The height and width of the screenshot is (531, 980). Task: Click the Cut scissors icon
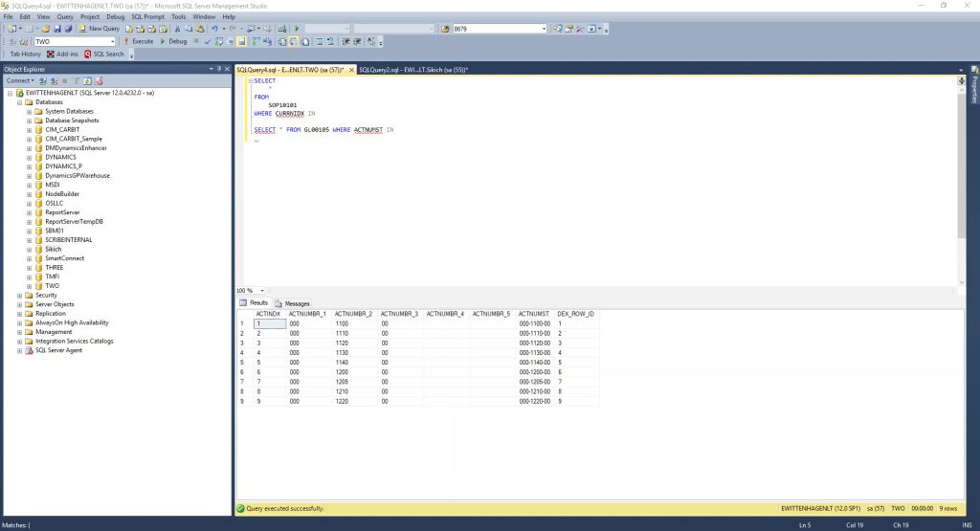click(x=177, y=29)
